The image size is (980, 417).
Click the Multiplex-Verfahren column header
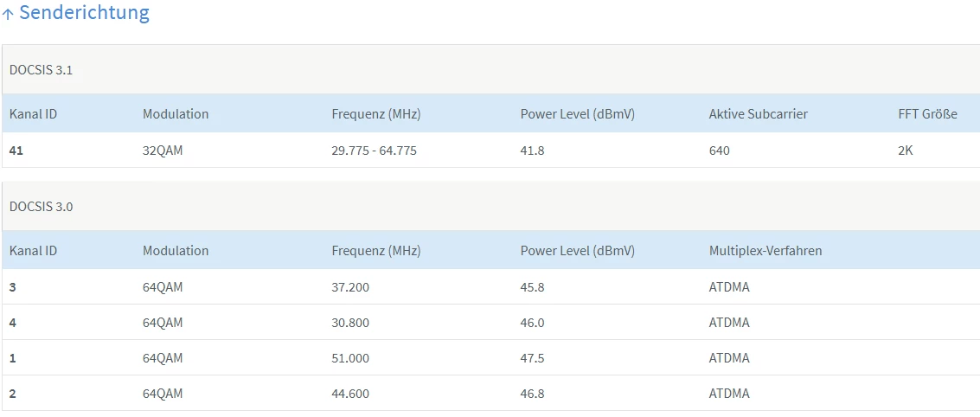765,251
